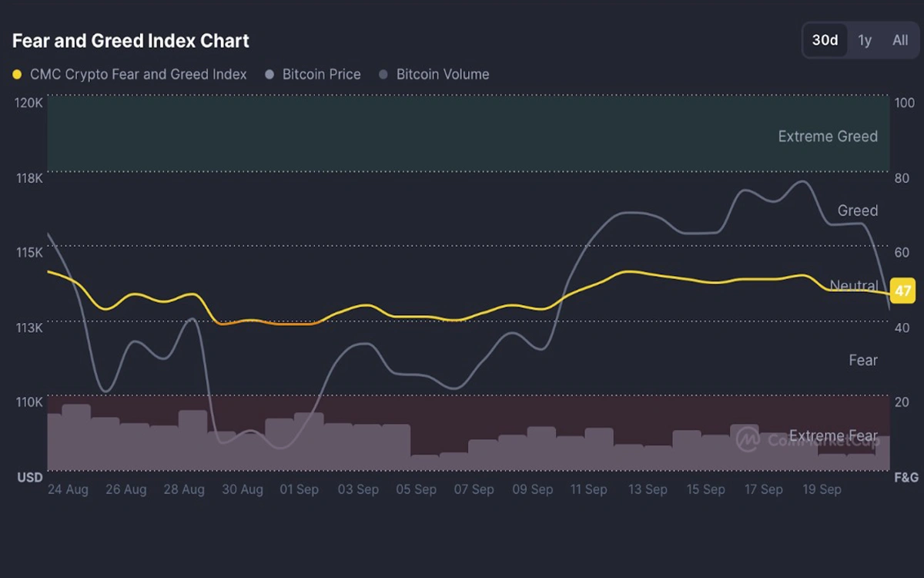Click the Greed zone label
Image resolution: width=924 pixels, height=578 pixels.
coord(857,210)
